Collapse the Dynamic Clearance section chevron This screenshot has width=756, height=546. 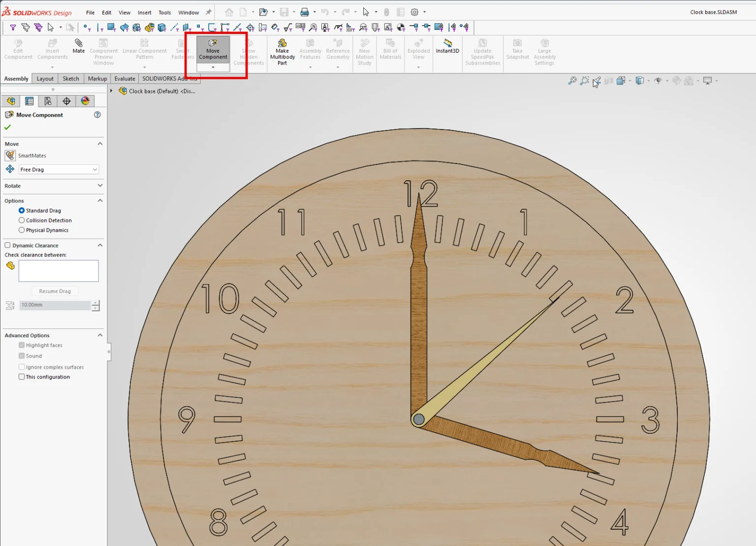tap(100, 245)
